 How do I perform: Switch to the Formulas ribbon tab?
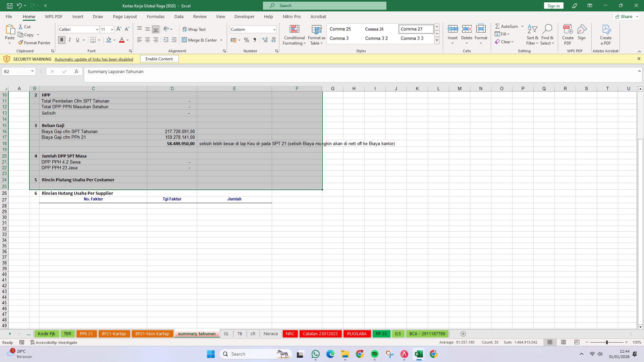(x=156, y=16)
